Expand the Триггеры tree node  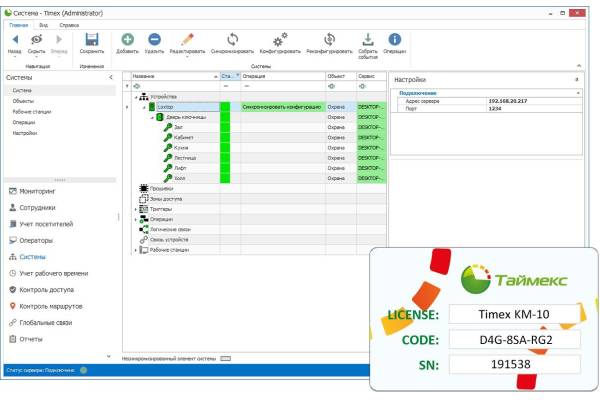(134, 208)
